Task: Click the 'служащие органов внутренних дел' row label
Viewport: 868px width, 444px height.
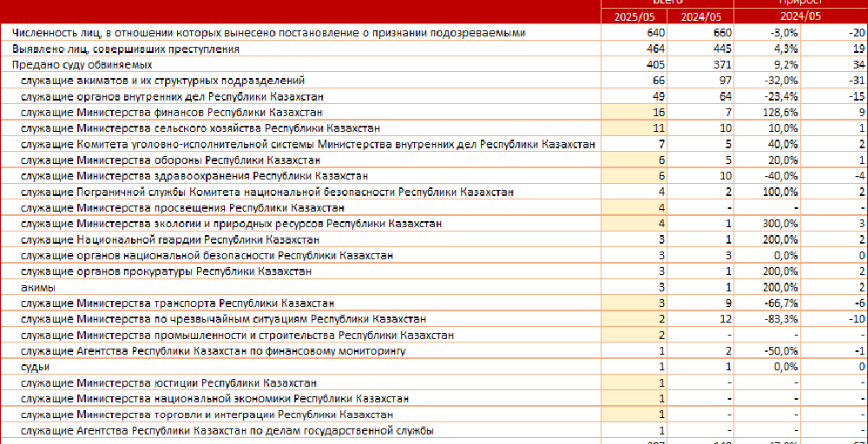Action: tap(172, 97)
